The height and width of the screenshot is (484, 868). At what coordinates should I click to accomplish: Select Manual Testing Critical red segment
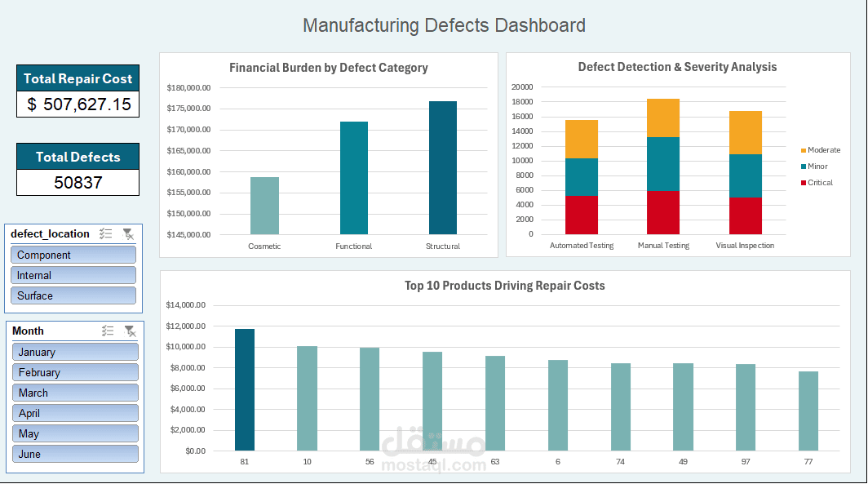click(x=663, y=213)
